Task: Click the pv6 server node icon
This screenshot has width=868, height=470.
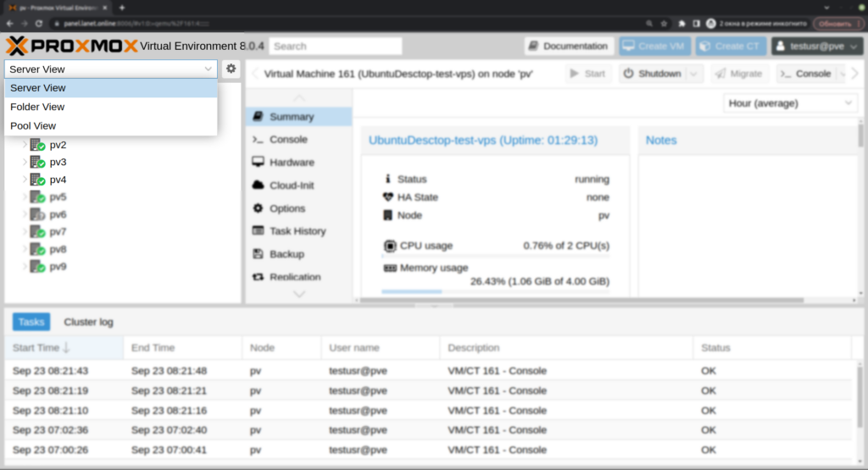Action: coord(37,214)
